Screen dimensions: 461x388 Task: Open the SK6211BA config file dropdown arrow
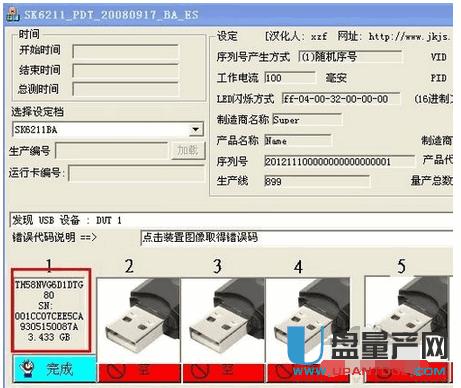tap(196, 129)
